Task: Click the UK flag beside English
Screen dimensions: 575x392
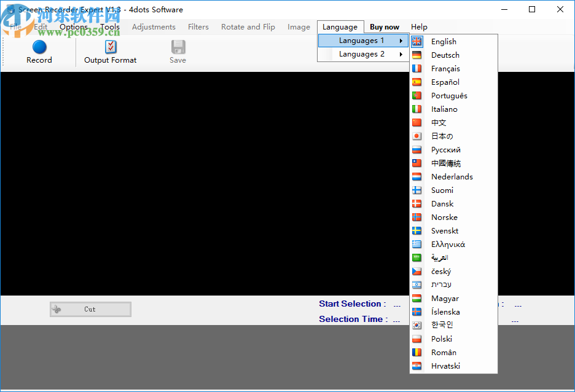Action: point(417,41)
